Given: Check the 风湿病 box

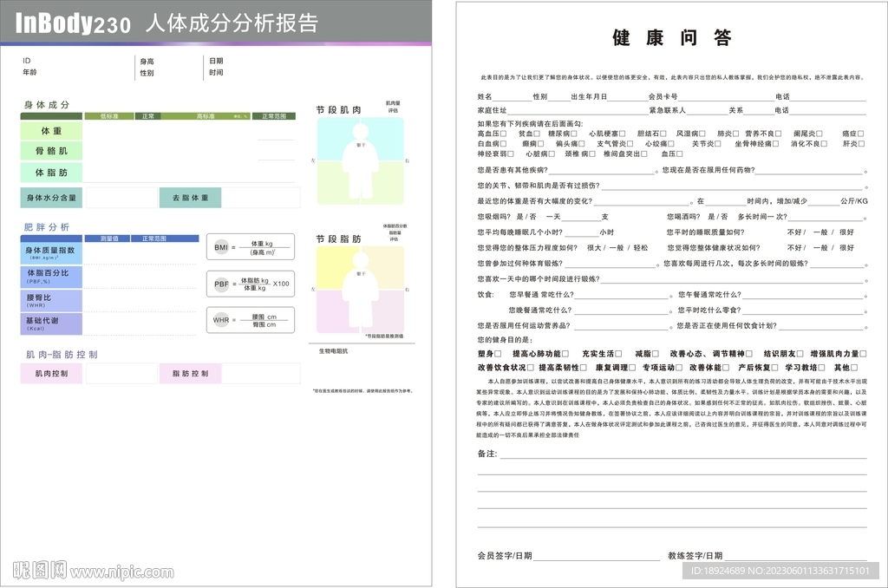Looking at the screenshot, I should [x=702, y=134].
